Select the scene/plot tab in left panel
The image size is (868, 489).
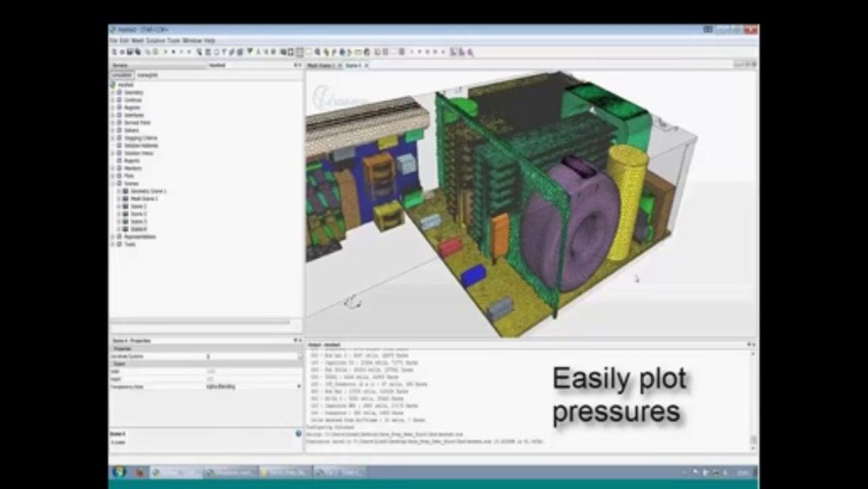[147, 75]
